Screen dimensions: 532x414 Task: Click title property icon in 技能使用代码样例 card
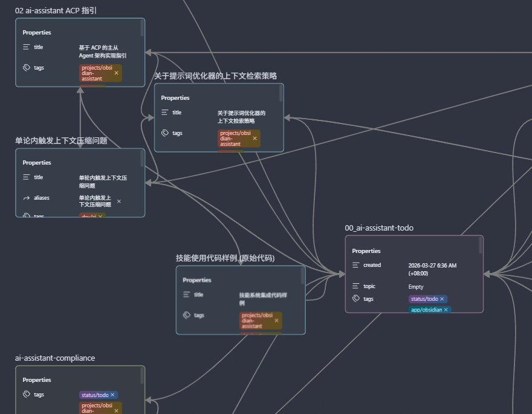[186, 294]
